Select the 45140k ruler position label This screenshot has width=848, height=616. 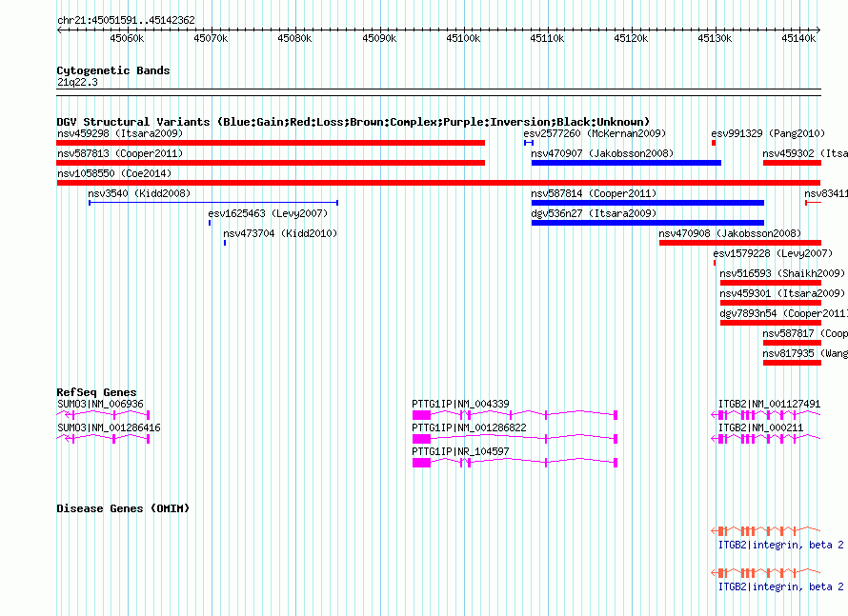(x=798, y=38)
